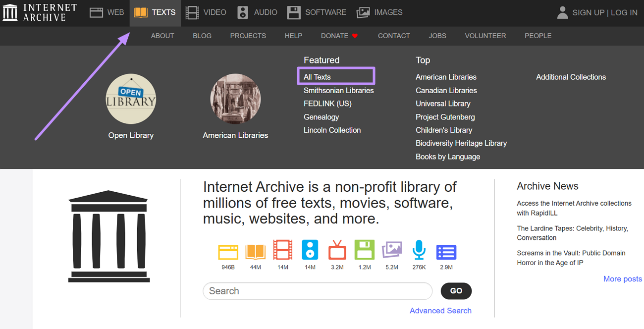Open The Lardine Tapes news article
This screenshot has height=329, width=644.
pos(572,233)
